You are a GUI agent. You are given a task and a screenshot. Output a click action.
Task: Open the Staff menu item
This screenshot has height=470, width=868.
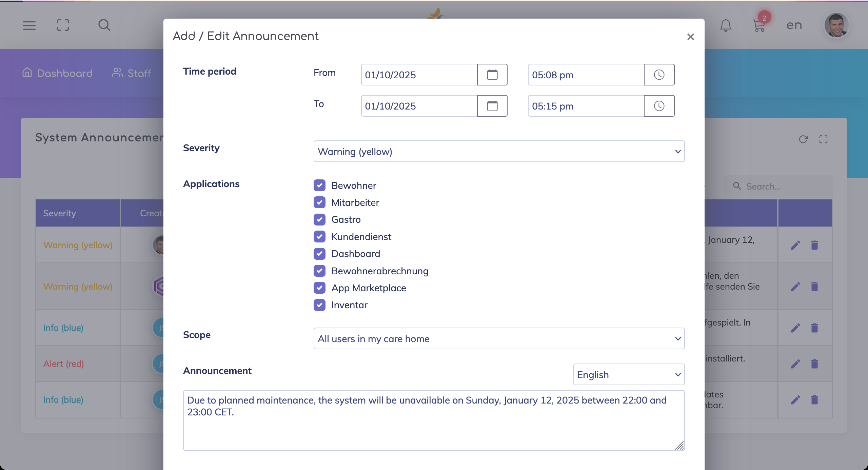pos(132,73)
